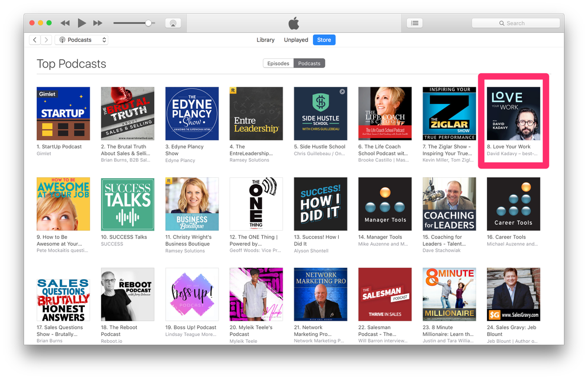Open Christy Wright's Business Boutique artwork
Viewport: 588px width, 379px height.
tap(192, 204)
